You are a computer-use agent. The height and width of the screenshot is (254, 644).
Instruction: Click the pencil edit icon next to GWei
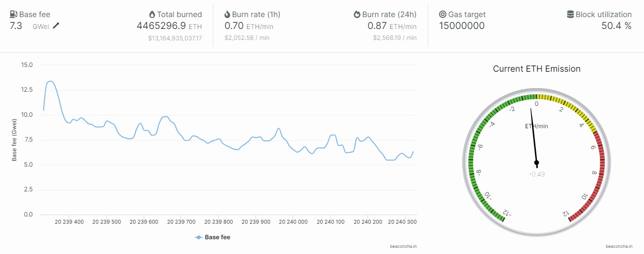56,26
